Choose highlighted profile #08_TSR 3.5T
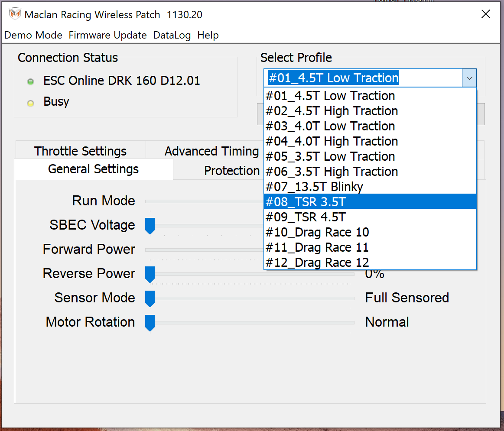This screenshot has height=431, width=504. (x=370, y=202)
